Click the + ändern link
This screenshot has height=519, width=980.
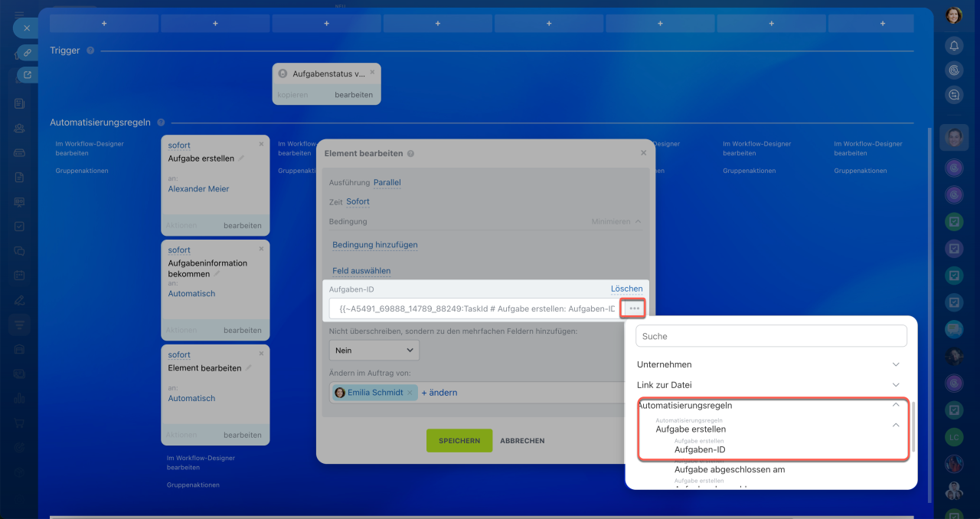tap(439, 393)
